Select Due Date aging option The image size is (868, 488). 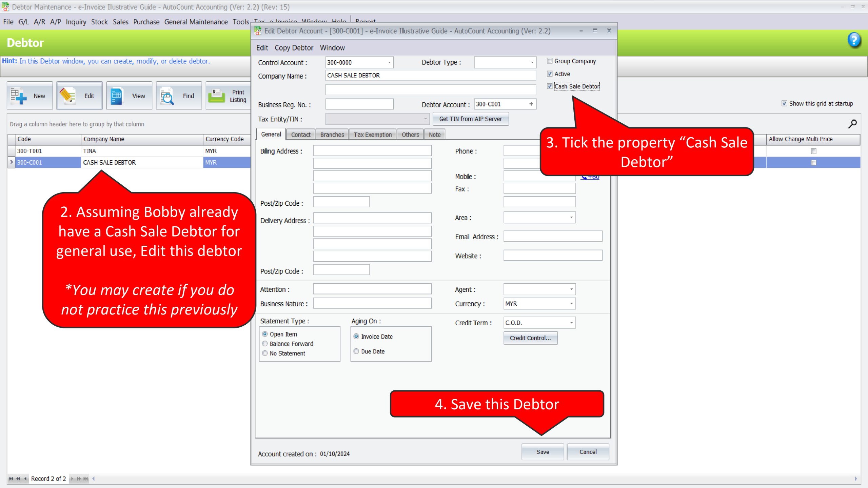click(x=356, y=351)
